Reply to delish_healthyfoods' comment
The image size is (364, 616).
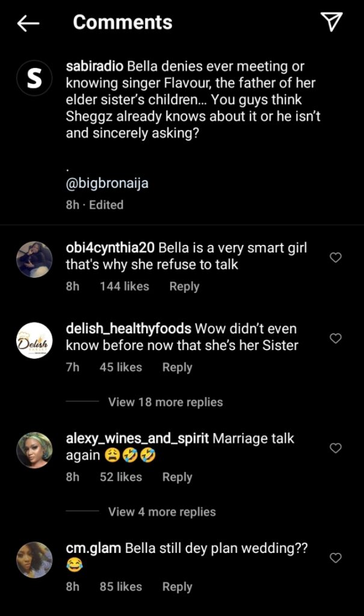pos(177,367)
